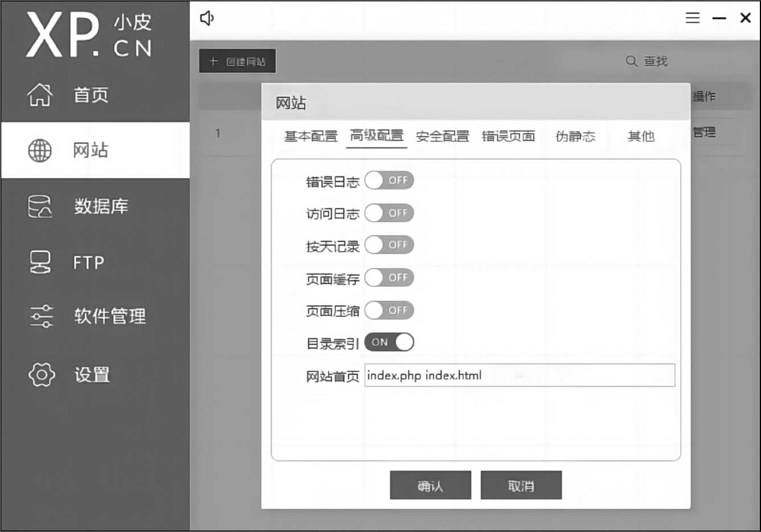Click the search magnifier icon
The width and height of the screenshot is (761, 532).
tap(631, 61)
